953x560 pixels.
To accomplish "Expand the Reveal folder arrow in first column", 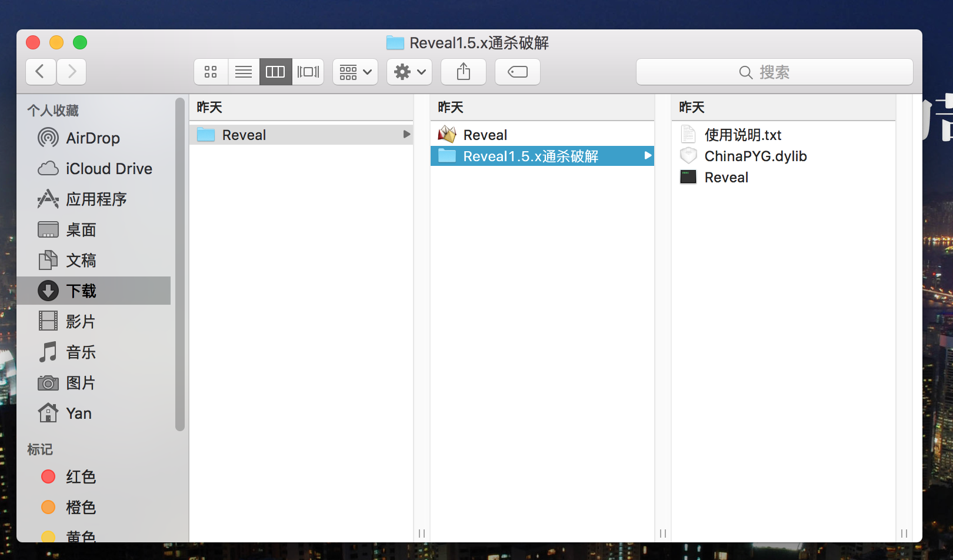I will coord(406,135).
